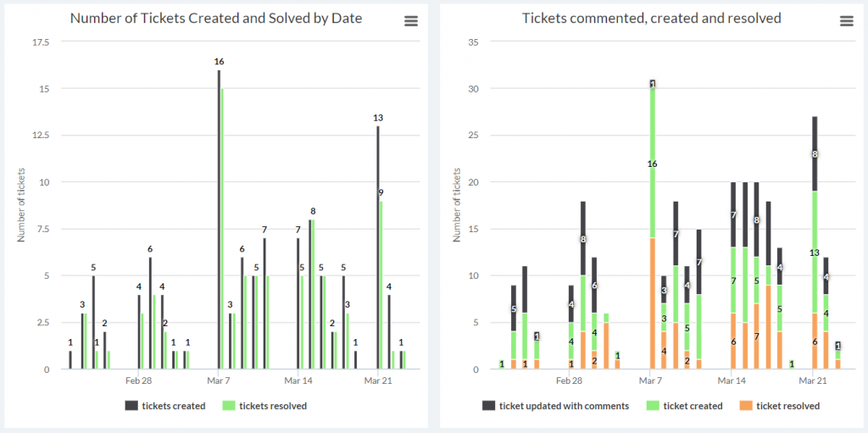Screen dimensions: 868x433
Task: Click the Mar 7 label on left chart
Action: coord(220,381)
